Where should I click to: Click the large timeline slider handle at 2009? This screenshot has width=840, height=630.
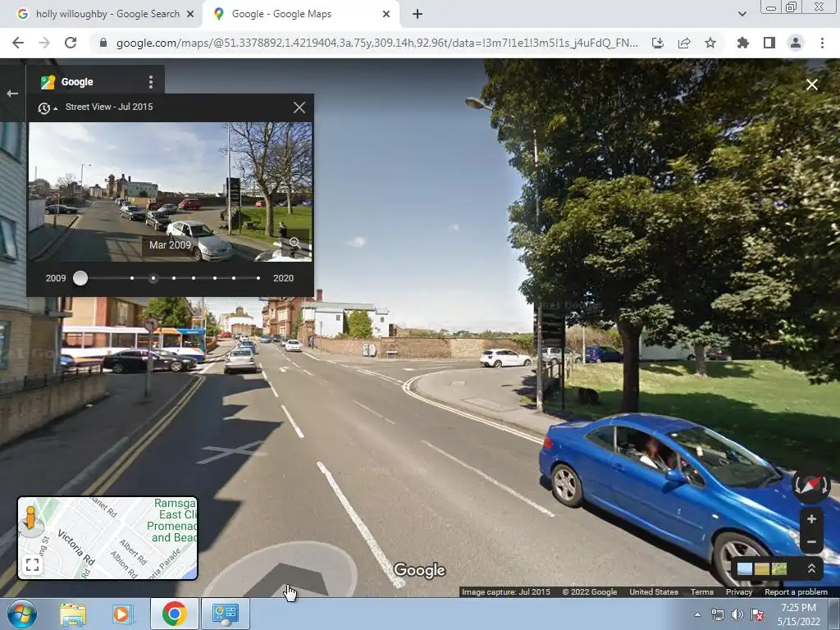80,278
